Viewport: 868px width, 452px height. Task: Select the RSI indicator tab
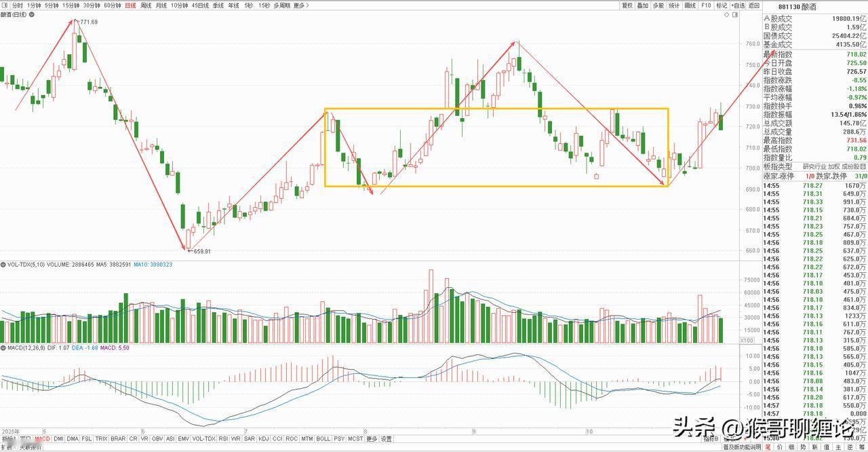coord(223,439)
